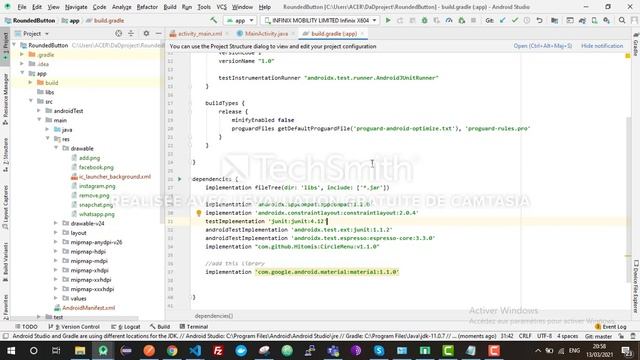The height and width of the screenshot is (360, 640).
Task: Open Event Log in status bar
Action: tap(611, 327)
